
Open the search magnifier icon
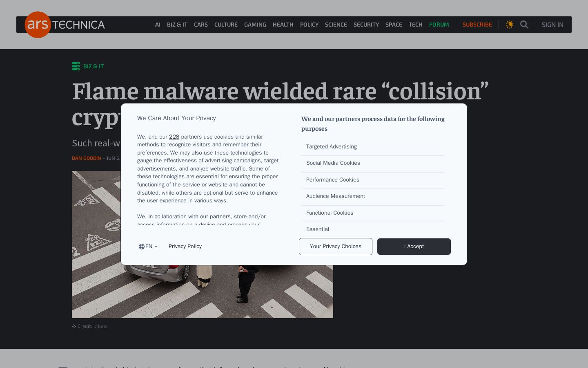[x=524, y=25]
